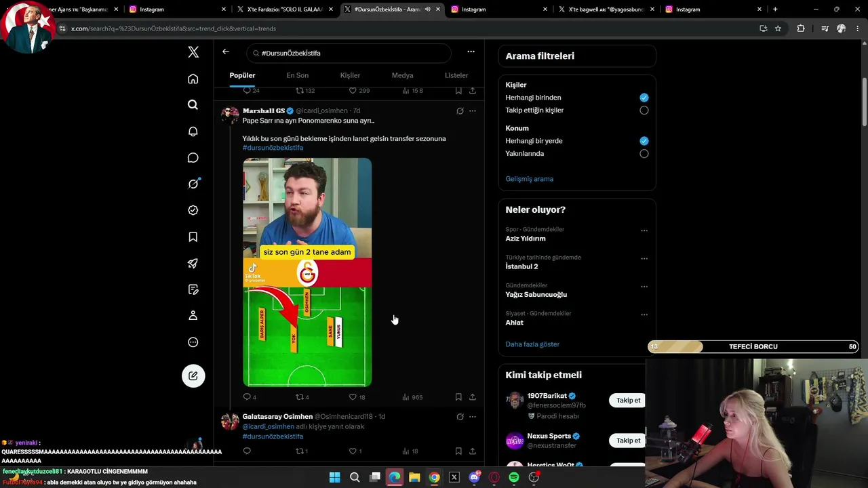Open Discord from the taskbar
Image resolution: width=868 pixels, height=488 pixels.
(x=474, y=477)
